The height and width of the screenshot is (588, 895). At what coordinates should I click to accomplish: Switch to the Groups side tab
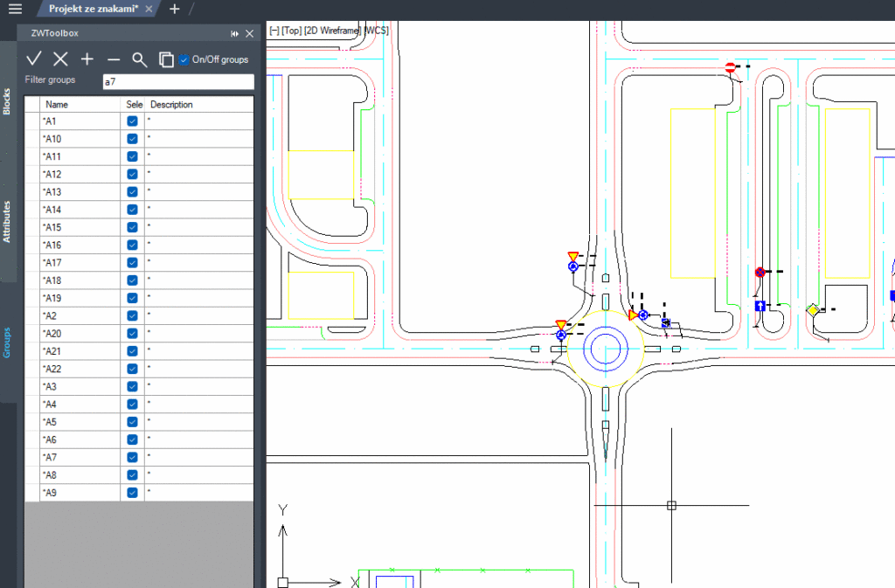[x=7, y=342]
